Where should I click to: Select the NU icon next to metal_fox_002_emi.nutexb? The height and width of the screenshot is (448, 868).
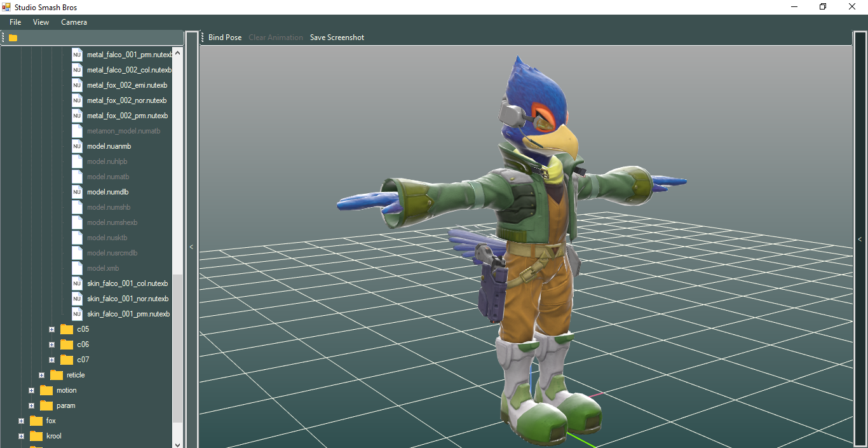pos(77,85)
